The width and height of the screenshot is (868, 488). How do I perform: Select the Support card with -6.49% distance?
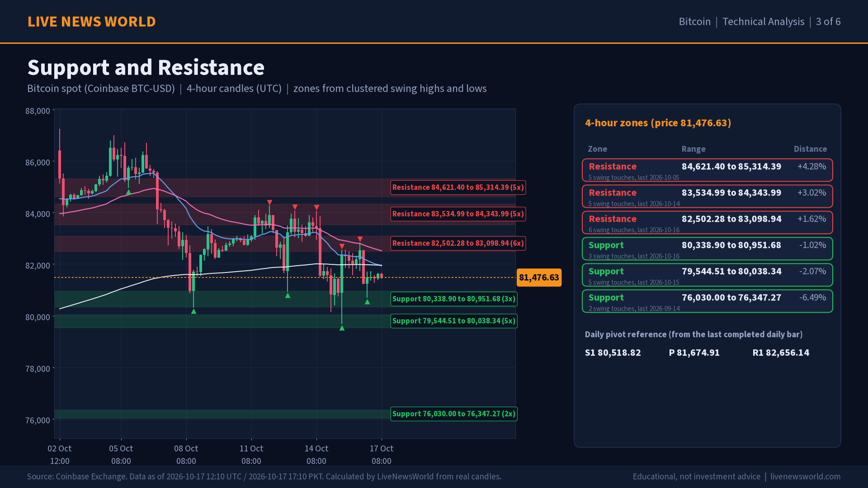pos(707,301)
